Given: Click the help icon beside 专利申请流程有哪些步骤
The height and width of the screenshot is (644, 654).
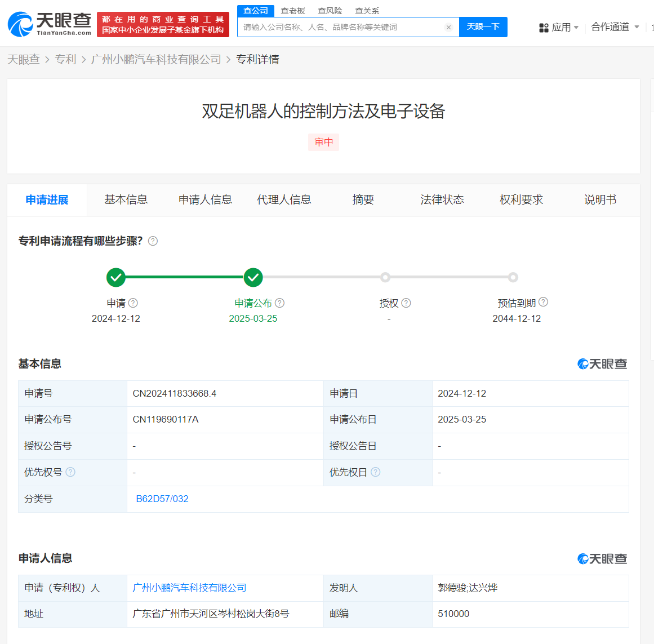Looking at the screenshot, I should (x=153, y=241).
